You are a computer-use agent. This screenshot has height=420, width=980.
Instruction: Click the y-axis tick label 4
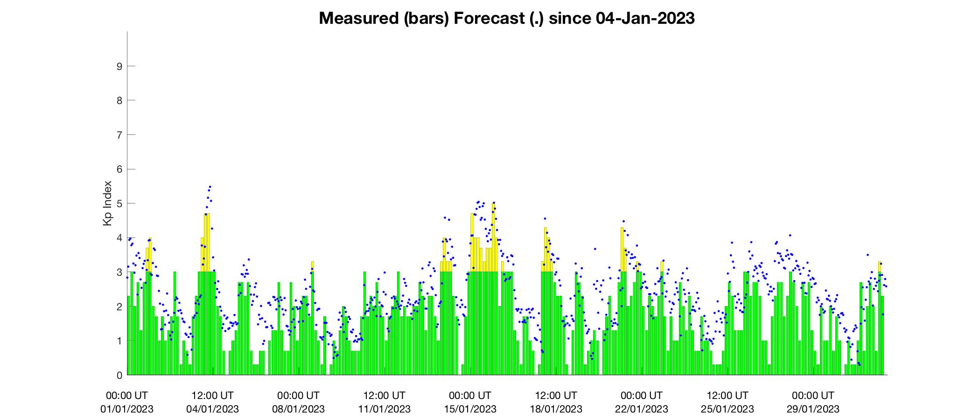coord(119,238)
